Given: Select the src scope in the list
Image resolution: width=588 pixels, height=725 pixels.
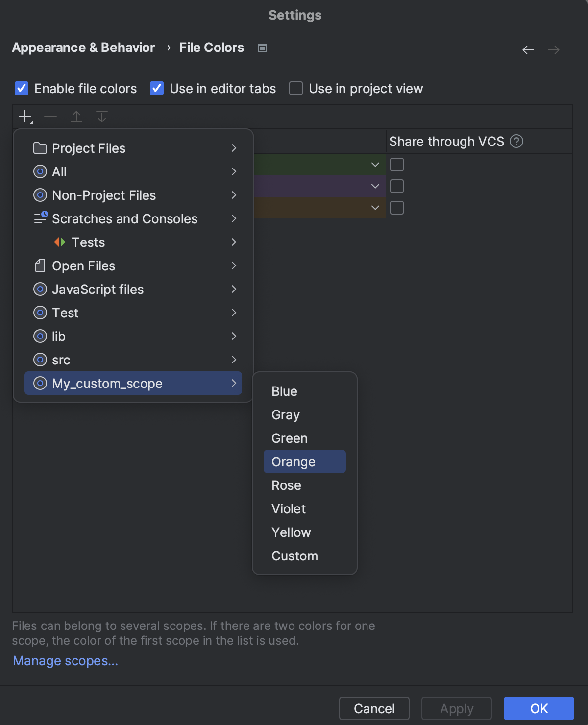Looking at the screenshot, I should point(62,360).
